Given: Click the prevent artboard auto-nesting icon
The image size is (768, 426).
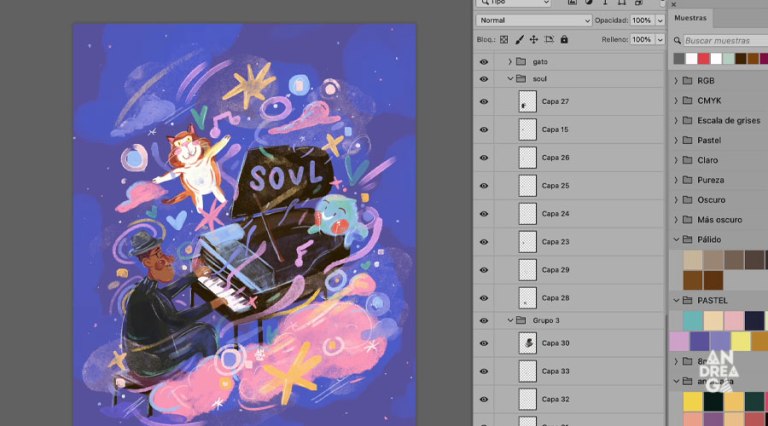Looking at the screenshot, I should 549,40.
